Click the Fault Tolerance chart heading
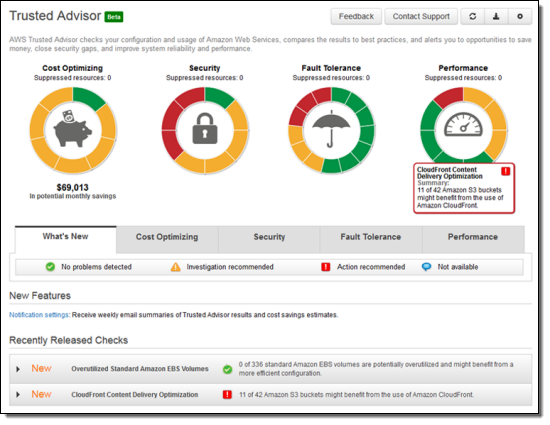Image resolution: width=550 pixels, height=425 pixels. point(331,68)
